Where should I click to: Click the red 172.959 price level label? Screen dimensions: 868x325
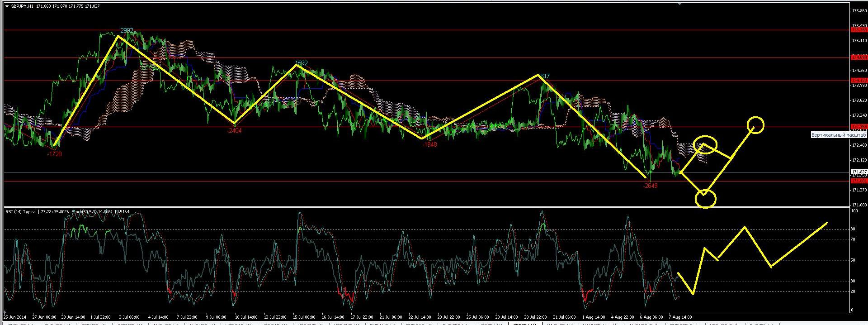(x=859, y=127)
